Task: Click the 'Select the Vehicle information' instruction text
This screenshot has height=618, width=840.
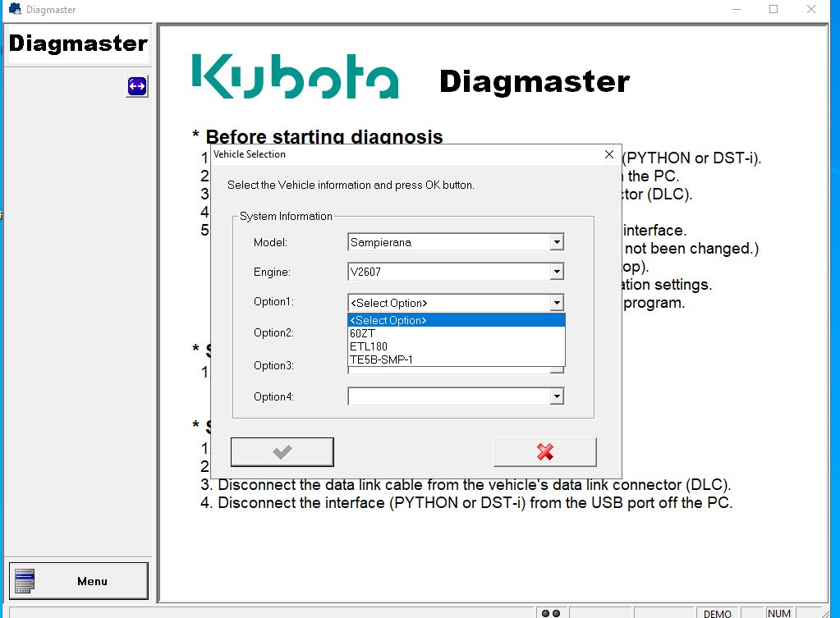Action: (351, 185)
